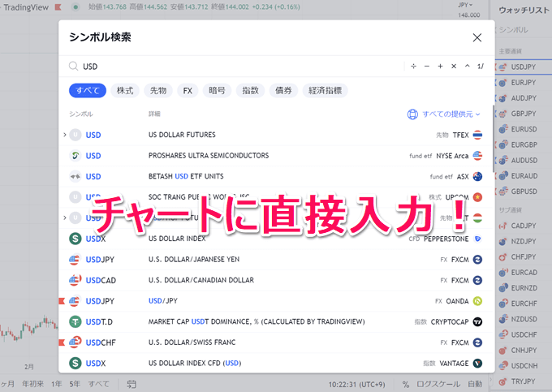The width and height of the screenshot is (552, 392).
Task: Choose US DOLLAR INDEX PEPPERSTONE result
Action: coord(276,239)
